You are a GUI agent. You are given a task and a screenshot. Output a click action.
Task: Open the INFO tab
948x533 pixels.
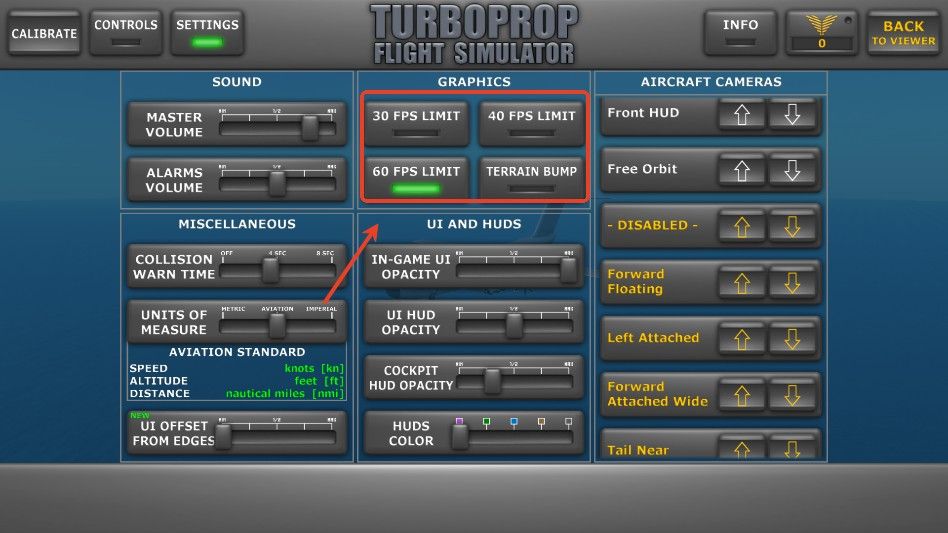click(x=740, y=32)
